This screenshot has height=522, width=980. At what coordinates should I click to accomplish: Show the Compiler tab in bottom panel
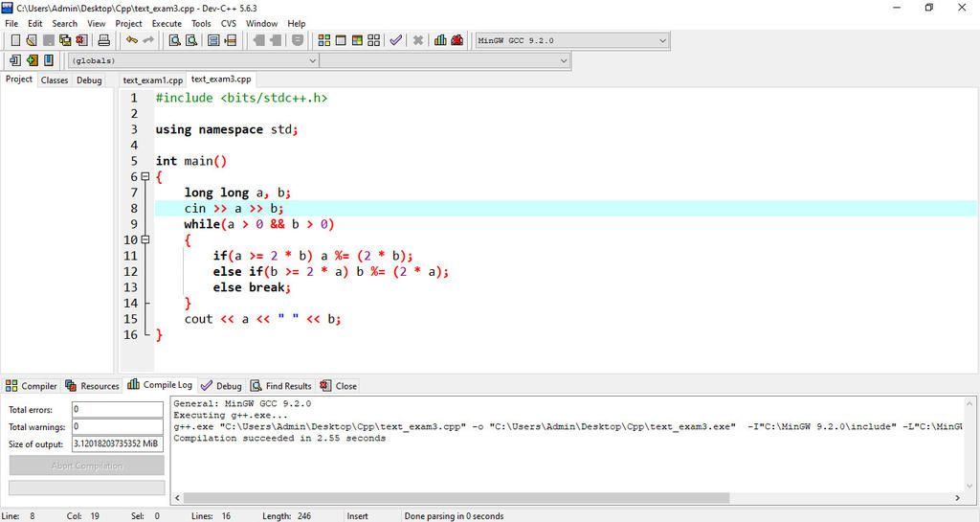coord(32,386)
